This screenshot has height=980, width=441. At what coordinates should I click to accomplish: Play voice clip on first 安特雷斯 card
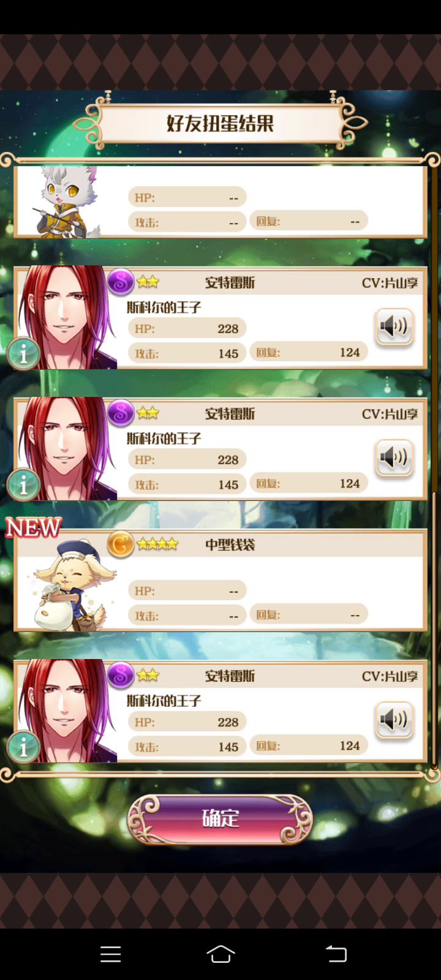(x=394, y=327)
